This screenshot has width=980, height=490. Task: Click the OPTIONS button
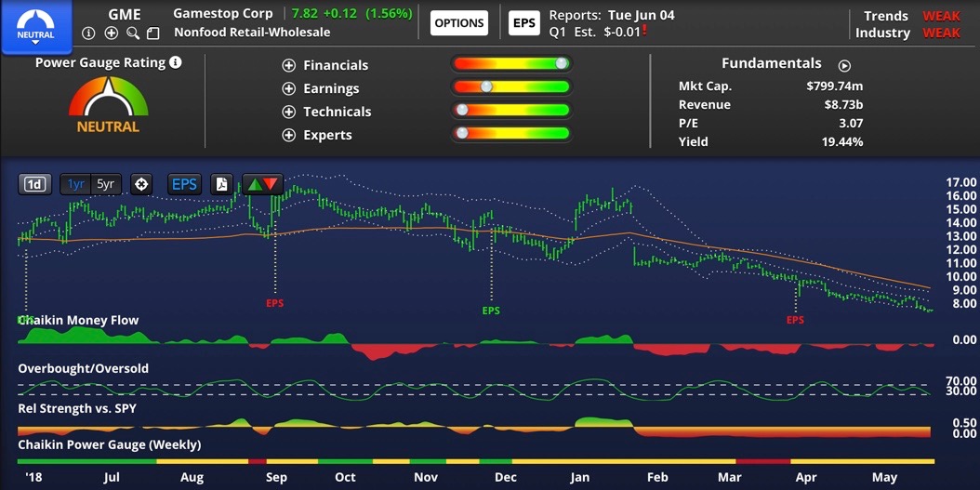pyautogui.click(x=459, y=23)
